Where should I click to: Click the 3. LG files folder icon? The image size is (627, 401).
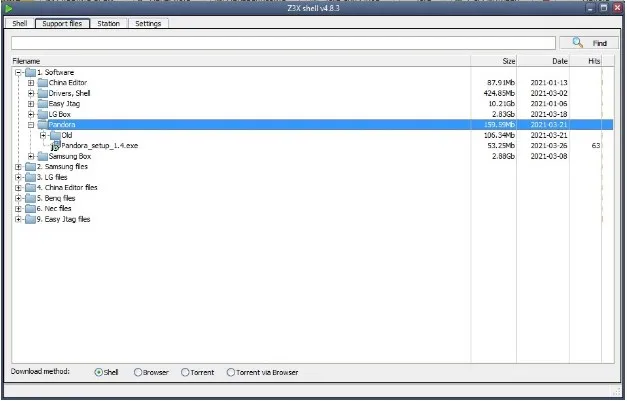point(31,177)
